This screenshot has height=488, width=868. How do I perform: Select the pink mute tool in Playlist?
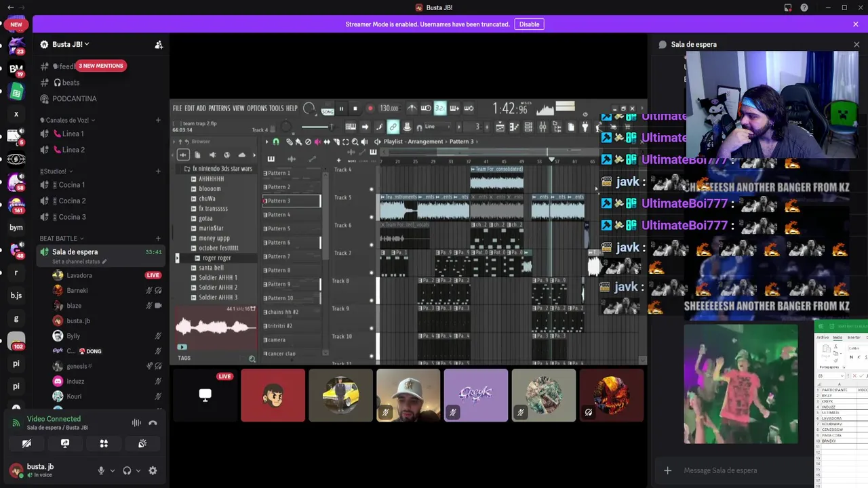[317, 142]
